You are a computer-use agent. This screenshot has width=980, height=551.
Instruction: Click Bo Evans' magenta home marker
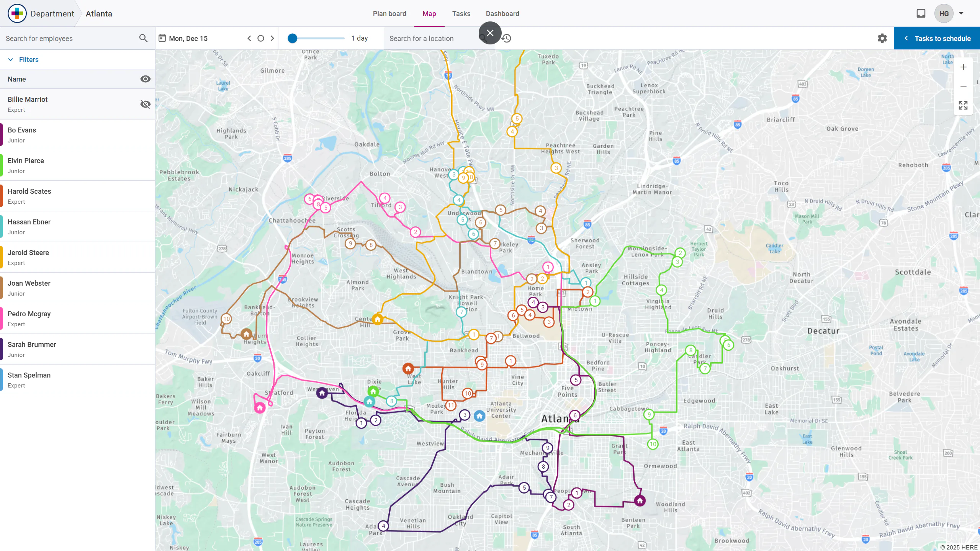pyautogui.click(x=640, y=500)
